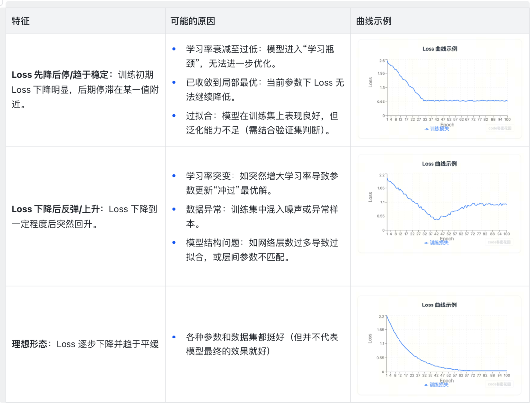The width and height of the screenshot is (532, 406).
Task: Select the bold text "理想形态"
Action: [x=30, y=344]
